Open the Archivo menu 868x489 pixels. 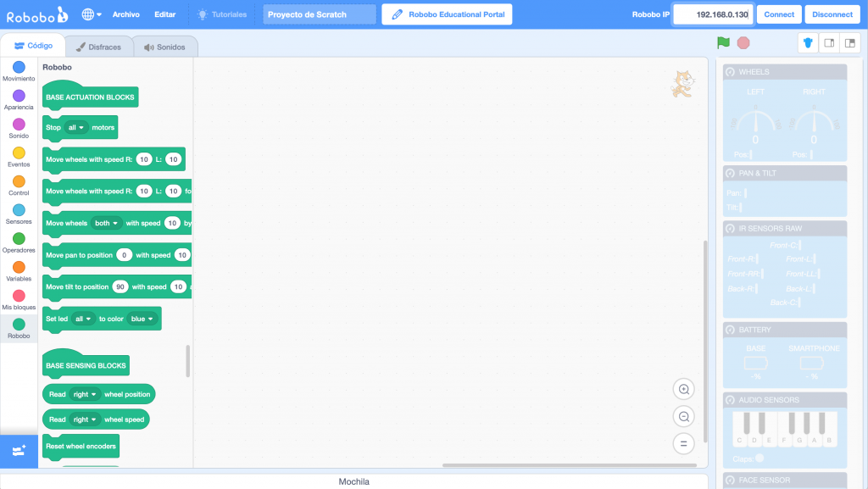126,14
